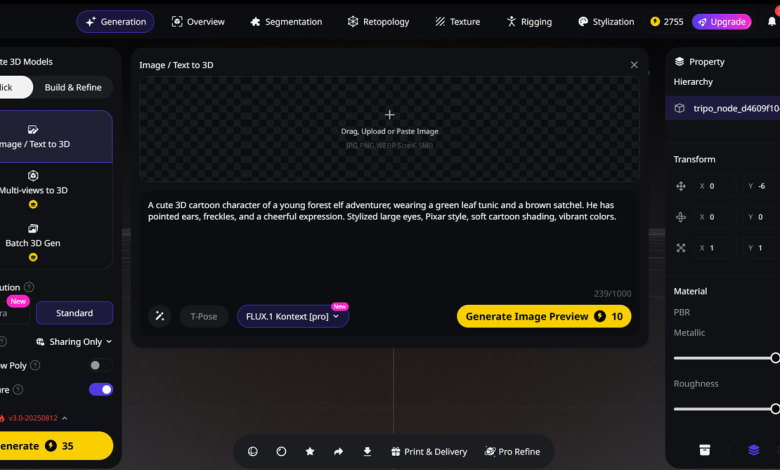Toggle the T-Pose option
Viewport: 780px width, 470px height.
point(204,316)
